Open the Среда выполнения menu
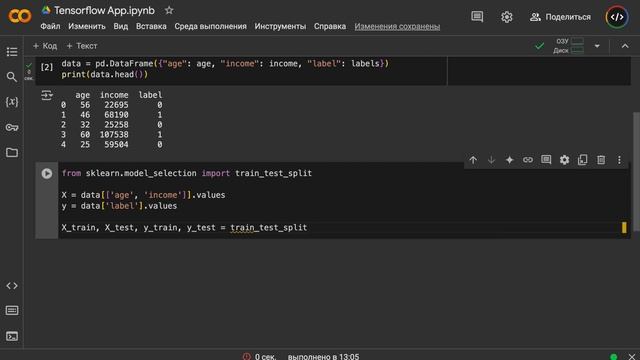The image size is (640, 360). [x=210, y=27]
